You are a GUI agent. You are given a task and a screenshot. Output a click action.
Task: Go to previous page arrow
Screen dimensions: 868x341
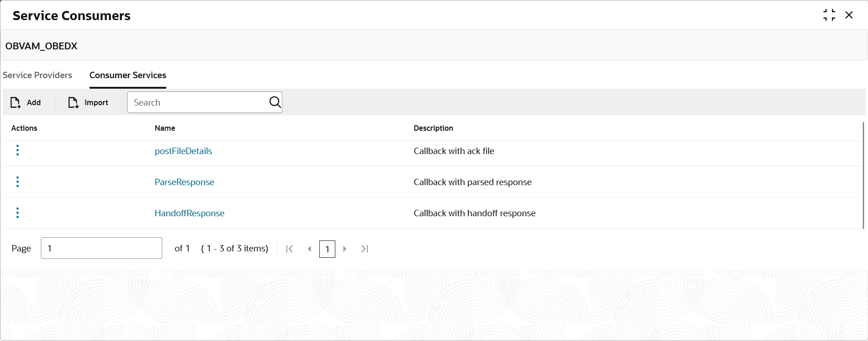point(309,249)
